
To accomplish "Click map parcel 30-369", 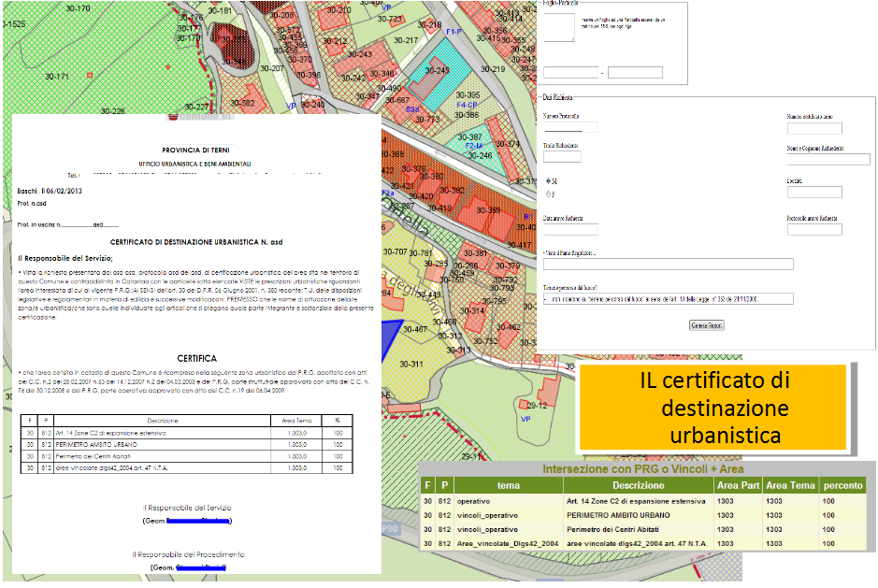I will pyautogui.click(x=488, y=210).
